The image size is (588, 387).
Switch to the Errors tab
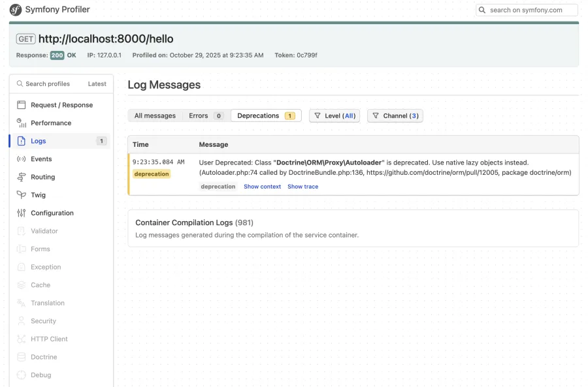[x=199, y=116]
